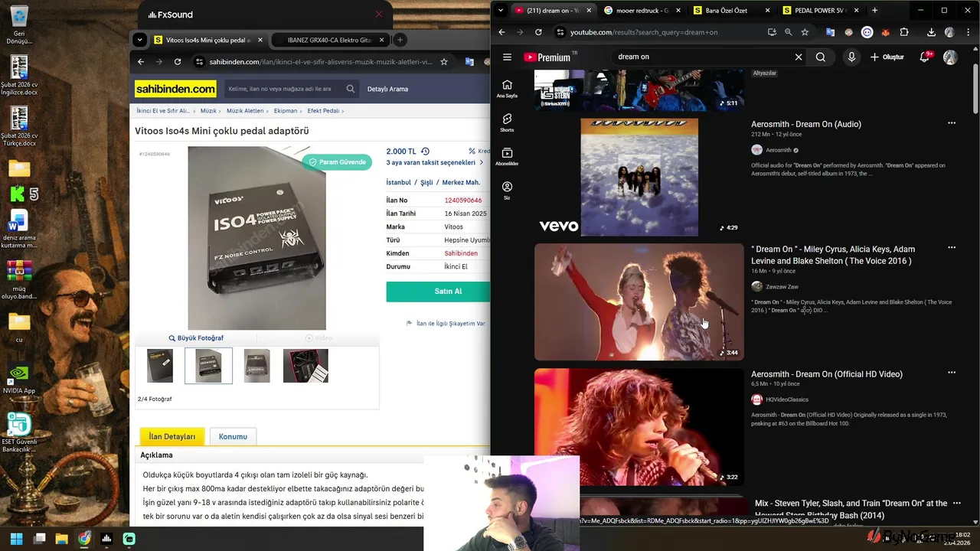
Task: Click the Oluştur create button on YouTube
Action: (x=888, y=57)
